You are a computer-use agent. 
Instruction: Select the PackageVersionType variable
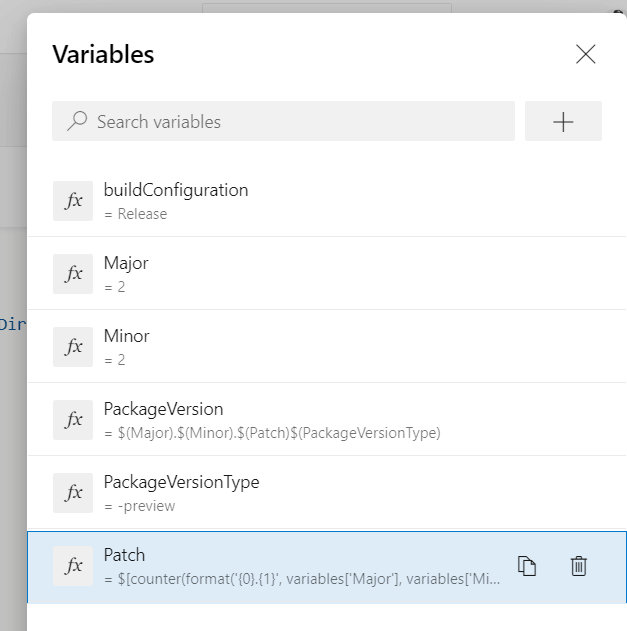pyautogui.click(x=181, y=482)
